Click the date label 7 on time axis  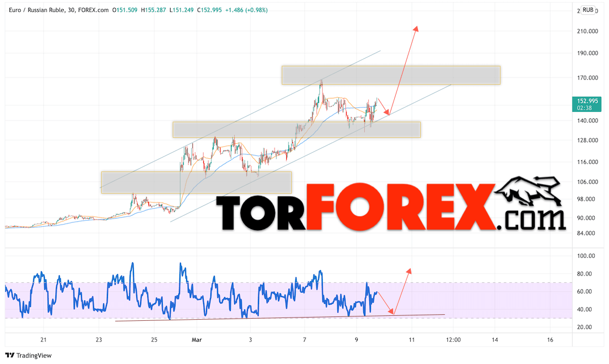[x=304, y=340]
